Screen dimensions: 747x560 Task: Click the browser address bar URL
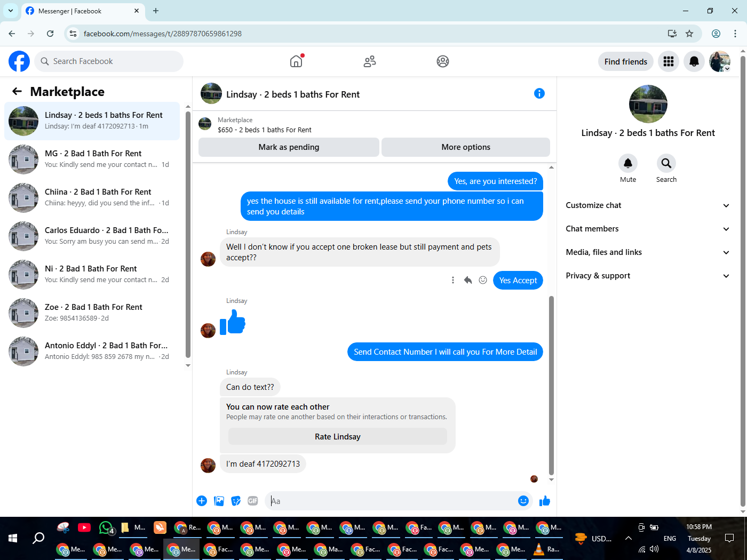[x=163, y=34]
